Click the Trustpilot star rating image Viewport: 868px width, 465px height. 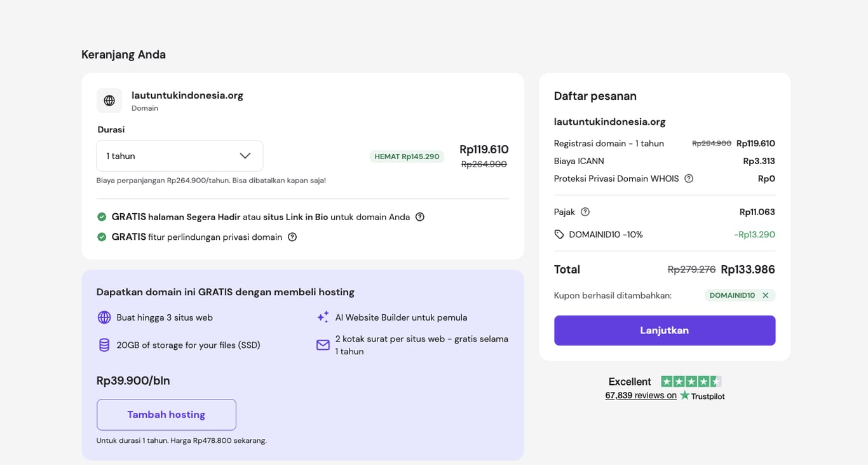[691, 382]
